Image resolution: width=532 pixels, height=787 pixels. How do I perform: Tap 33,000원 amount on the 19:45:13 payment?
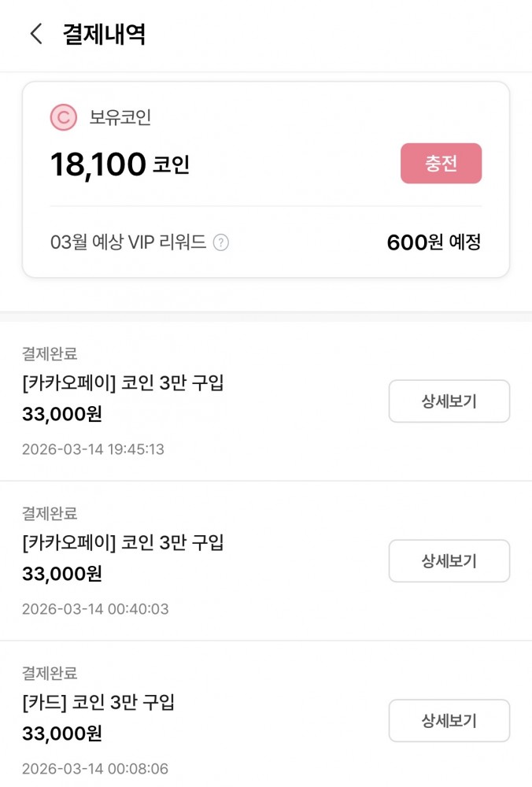click(x=62, y=414)
